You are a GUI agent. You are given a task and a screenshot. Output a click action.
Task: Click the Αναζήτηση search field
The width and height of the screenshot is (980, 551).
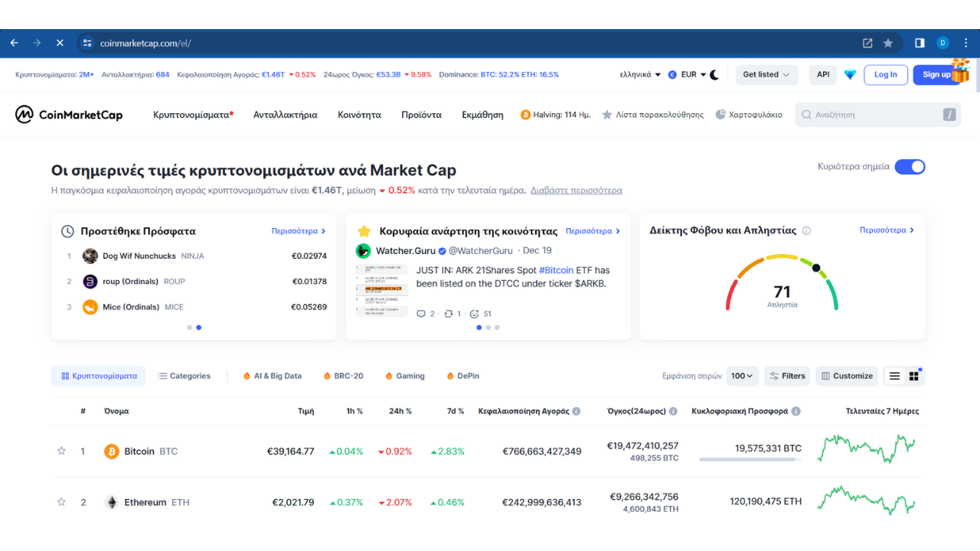point(877,115)
